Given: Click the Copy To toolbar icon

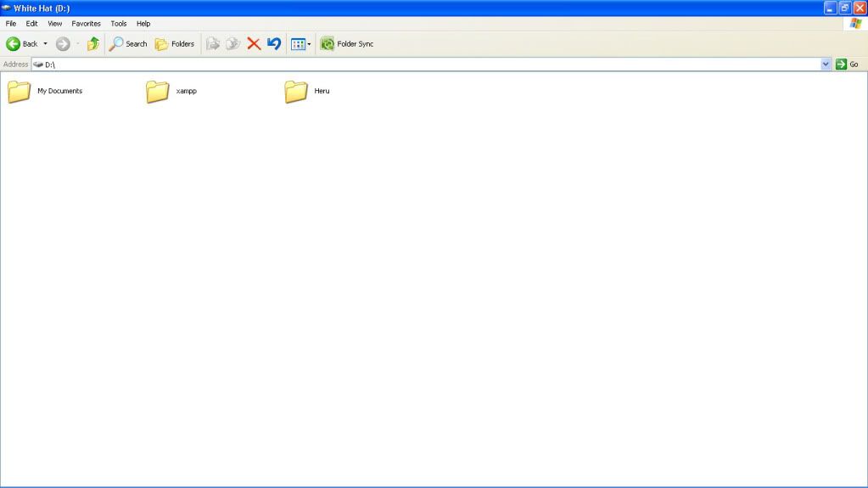Looking at the screenshot, I should click(x=232, y=44).
